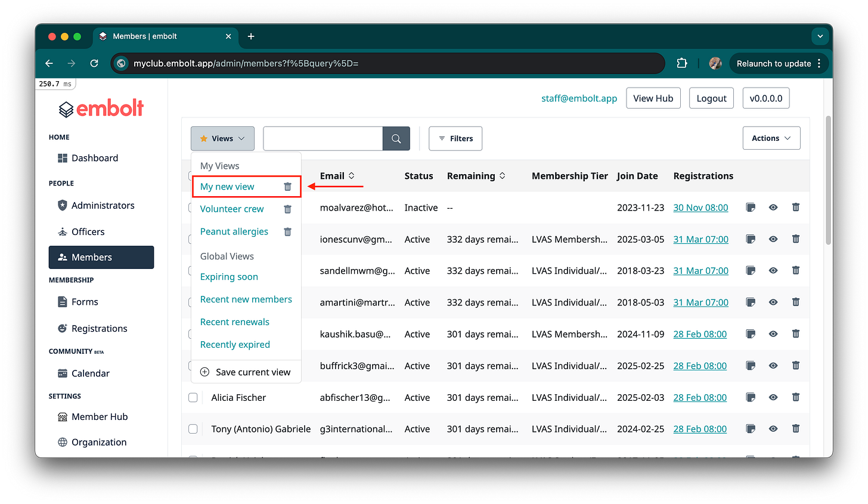
Task: Click the Logout button
Action: [x=711, y=98]
